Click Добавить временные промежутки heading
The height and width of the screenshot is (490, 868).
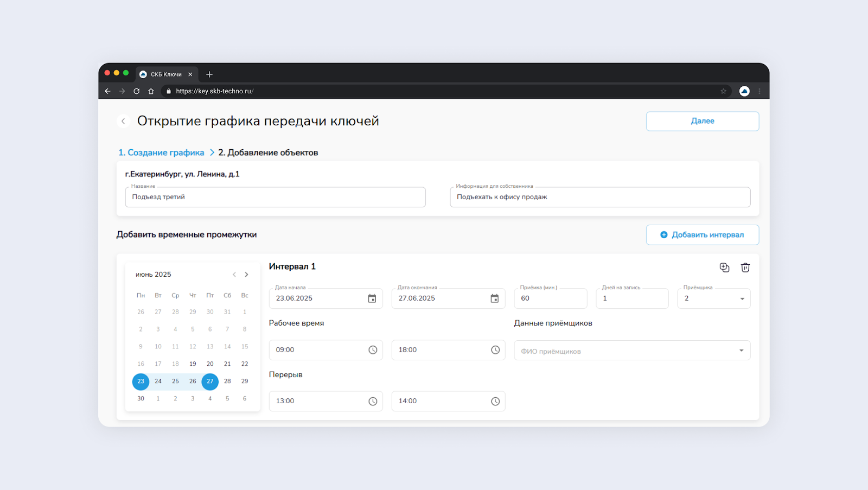[x=187, y=234]
